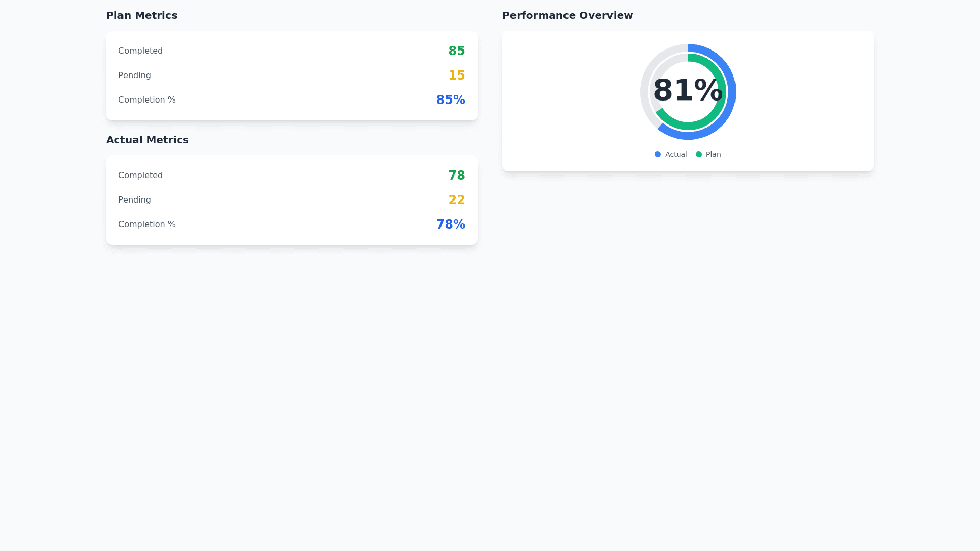This screenshot has height=551, width=980.
Task: Click Actual Completed value 78
Action: 456,176
